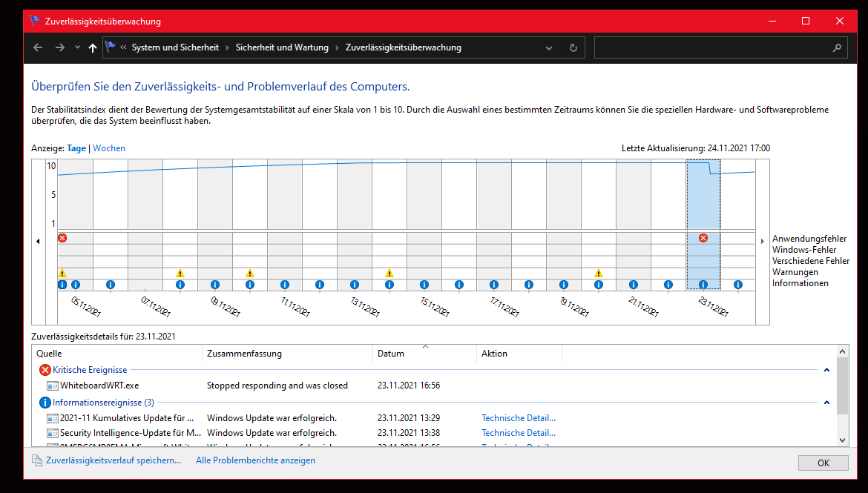868x493 pixels.
Task: Select the highlighted 23.11.2021 chart column
Action: [703, 224]
